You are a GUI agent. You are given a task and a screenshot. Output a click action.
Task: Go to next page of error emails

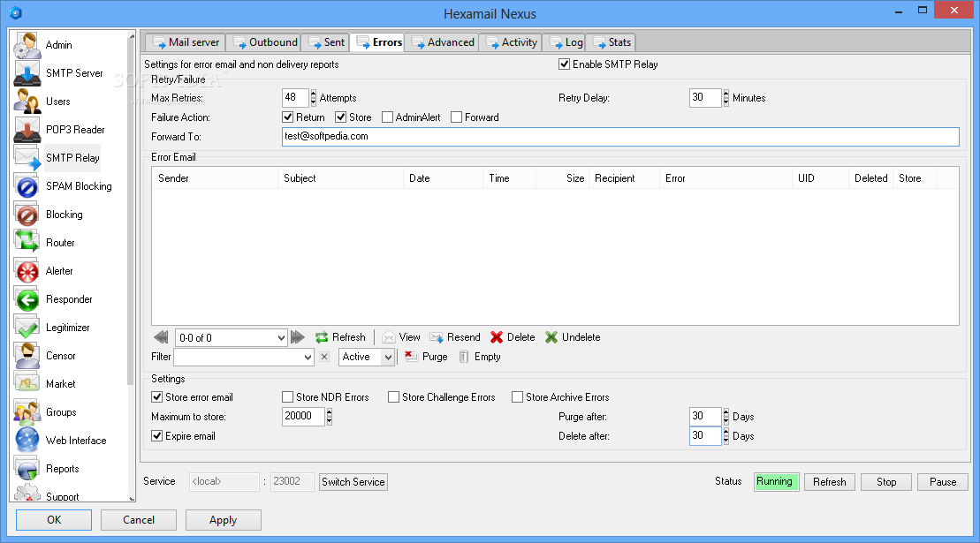pos(298,337)
